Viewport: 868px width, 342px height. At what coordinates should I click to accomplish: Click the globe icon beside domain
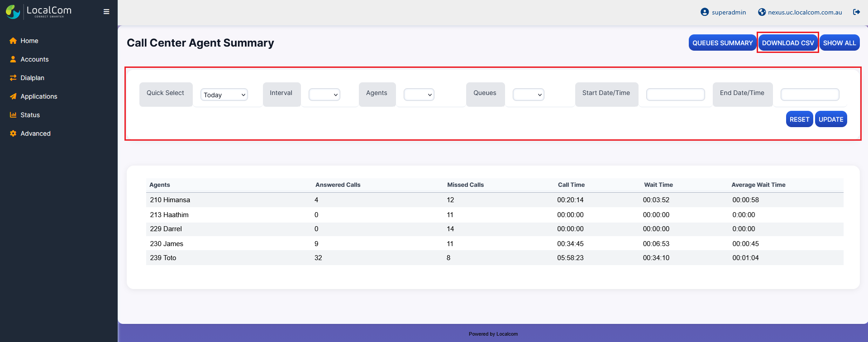point(762,12)
